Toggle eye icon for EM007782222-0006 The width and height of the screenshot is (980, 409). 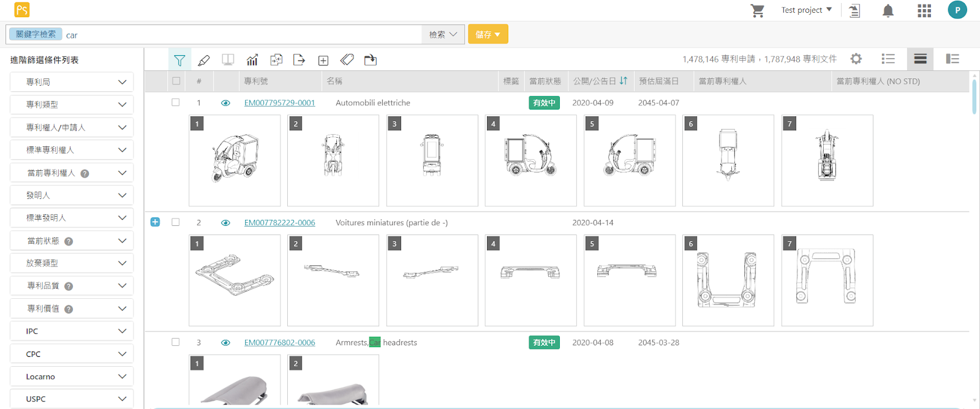(225, 223)
